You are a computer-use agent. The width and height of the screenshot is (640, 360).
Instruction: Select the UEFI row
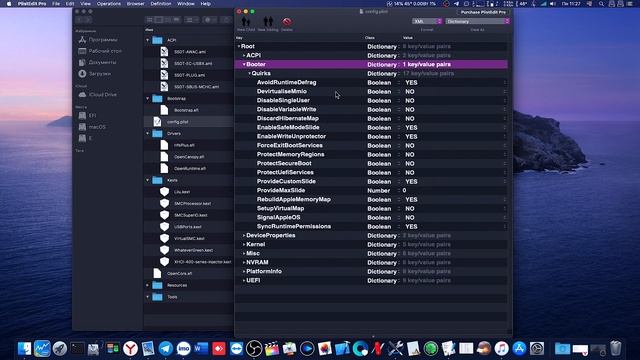pyautogui.click(x=371, y=280)
